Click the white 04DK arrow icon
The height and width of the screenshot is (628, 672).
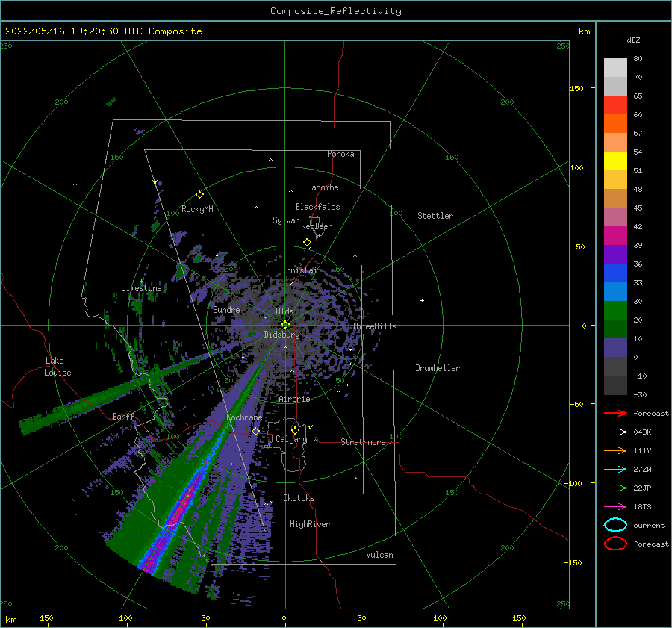(x=615, y=432)
